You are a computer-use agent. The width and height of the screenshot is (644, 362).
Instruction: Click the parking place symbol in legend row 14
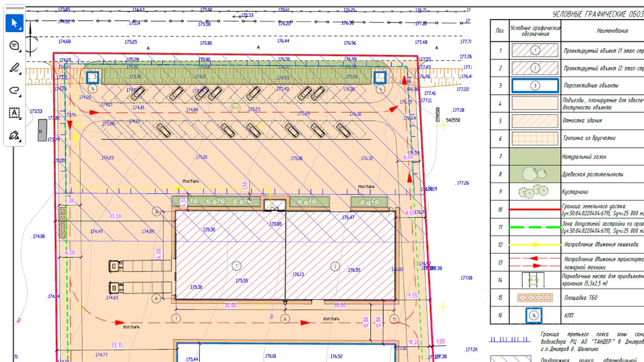[533, 280]
